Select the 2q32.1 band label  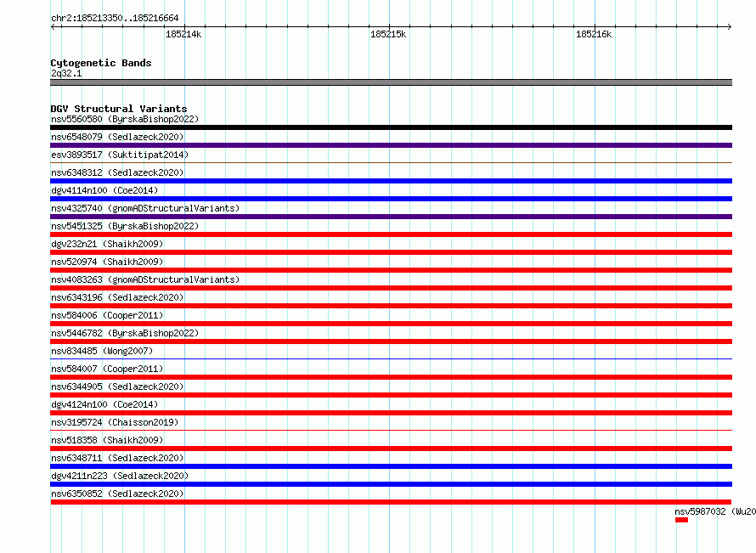pos(66,73)
